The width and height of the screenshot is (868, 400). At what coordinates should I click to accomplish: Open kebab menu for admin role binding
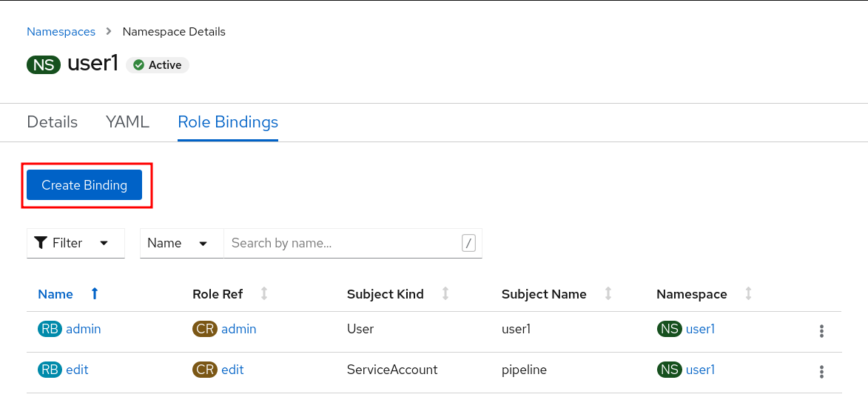(821, 331)
